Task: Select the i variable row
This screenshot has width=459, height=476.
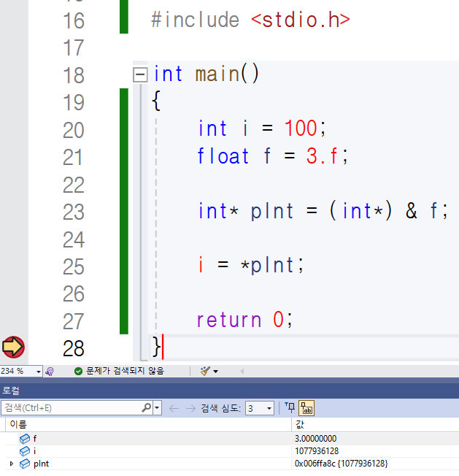Action: pos(232,451)
